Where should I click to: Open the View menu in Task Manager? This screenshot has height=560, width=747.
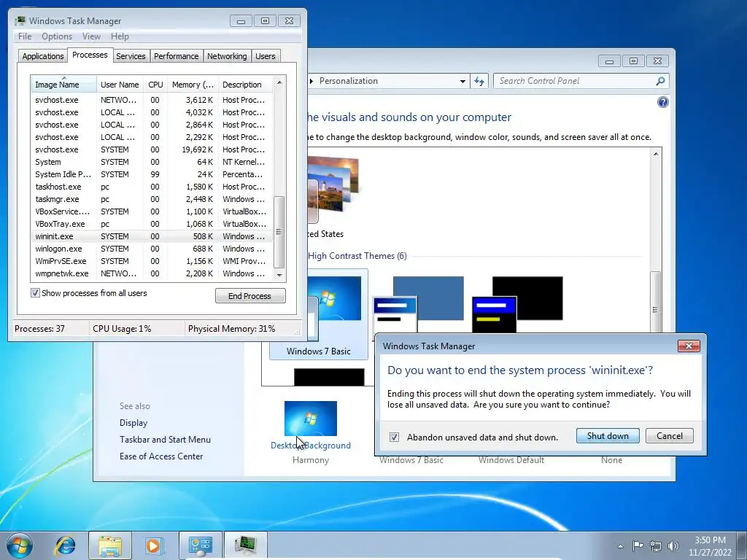[91, 36]
